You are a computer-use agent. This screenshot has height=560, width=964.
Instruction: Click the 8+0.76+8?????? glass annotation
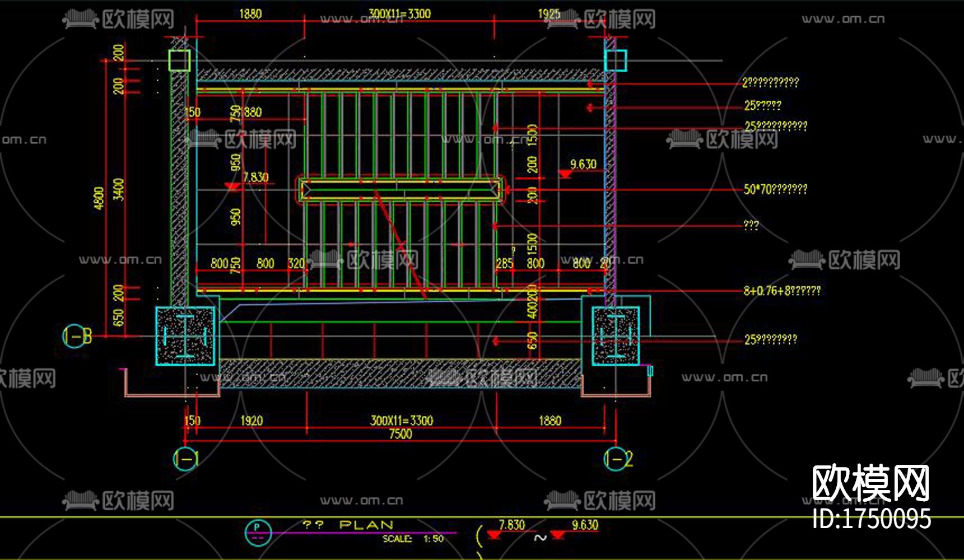coord(782,291)
